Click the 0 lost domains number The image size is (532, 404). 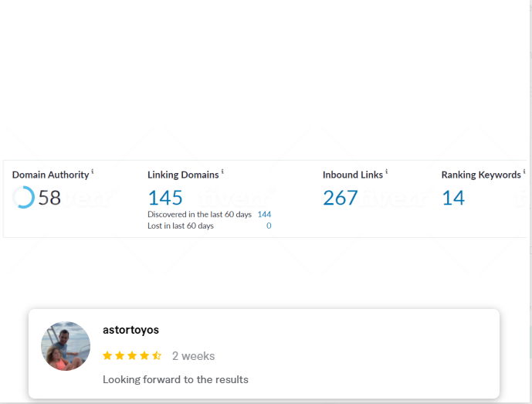tap(269, 226)
